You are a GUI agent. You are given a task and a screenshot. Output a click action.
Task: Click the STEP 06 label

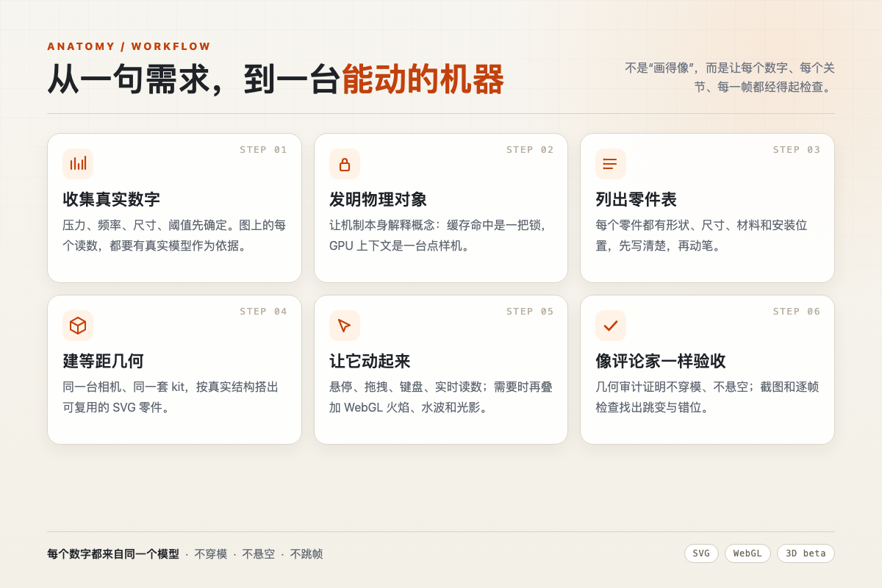point(797,311)
